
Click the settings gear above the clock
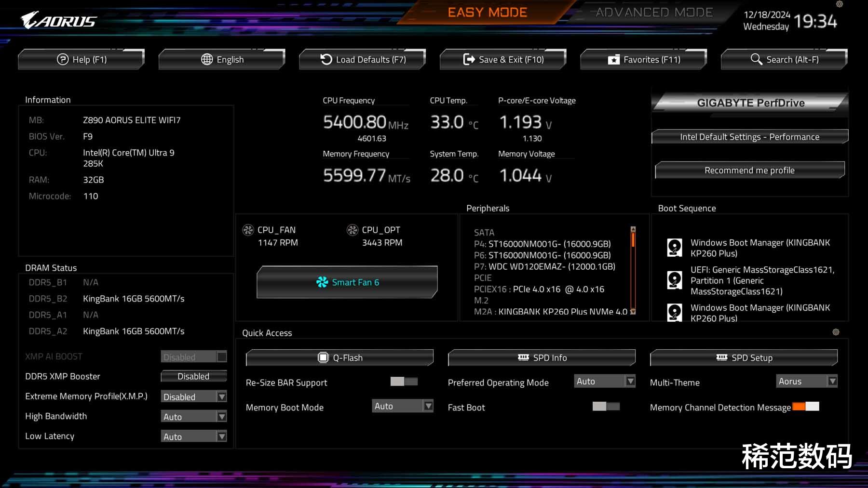840,4
